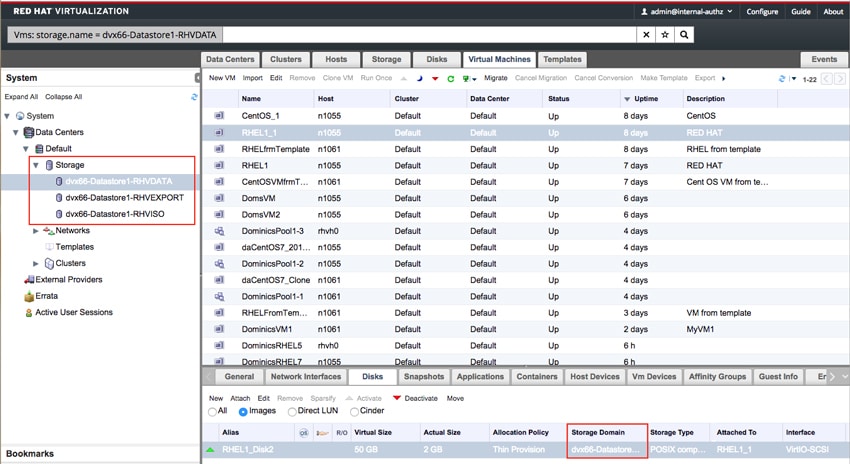This screenshot has height=464, width=850.
Task: Open the Events tab
Action: click(x=824, y=60)
